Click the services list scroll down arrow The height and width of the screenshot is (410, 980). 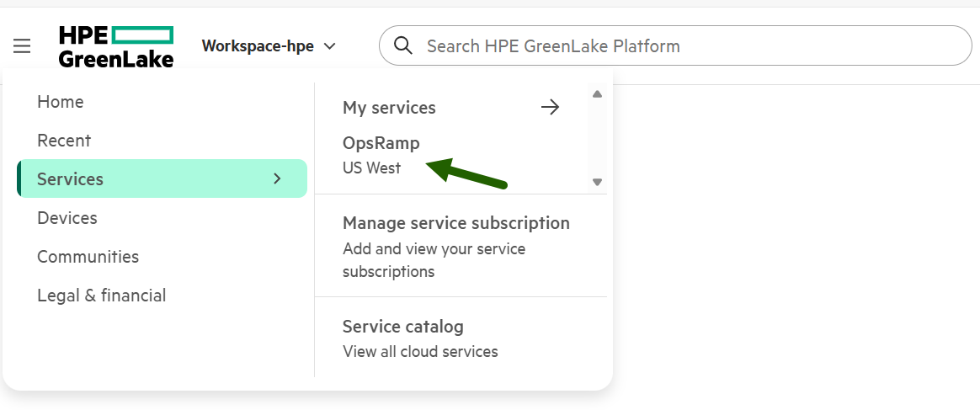pyautogui.click(x=597, y=182)
